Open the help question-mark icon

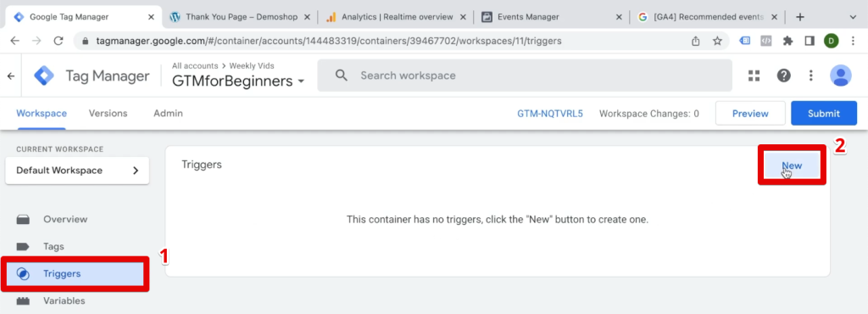(784, 76)
